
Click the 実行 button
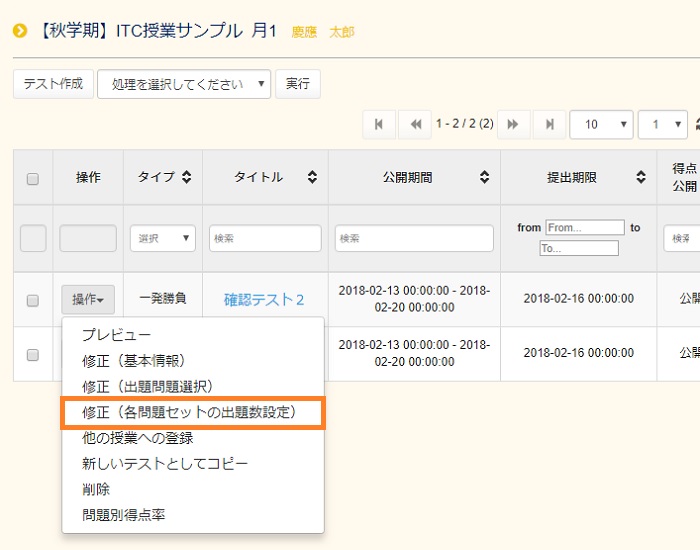click(298, 84)
